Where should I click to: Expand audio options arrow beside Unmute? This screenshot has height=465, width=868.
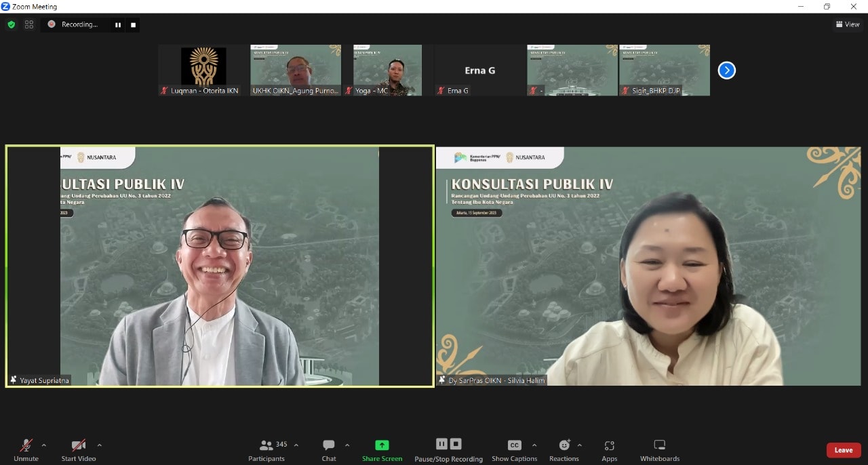point(44,445)
